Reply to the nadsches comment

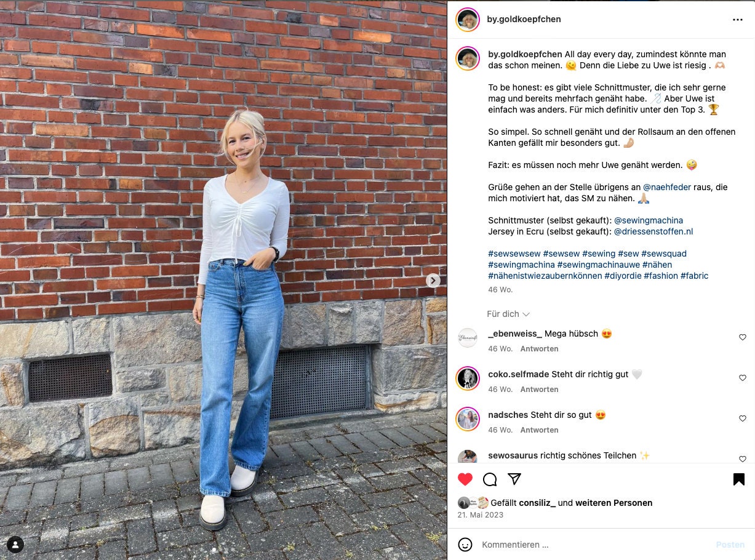539,430
